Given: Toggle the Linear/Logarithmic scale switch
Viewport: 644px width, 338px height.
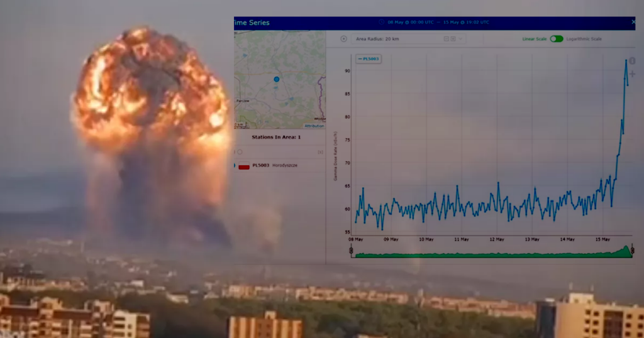Looking at the screenshot, I should pyautogui.click(x=557, y=39).
